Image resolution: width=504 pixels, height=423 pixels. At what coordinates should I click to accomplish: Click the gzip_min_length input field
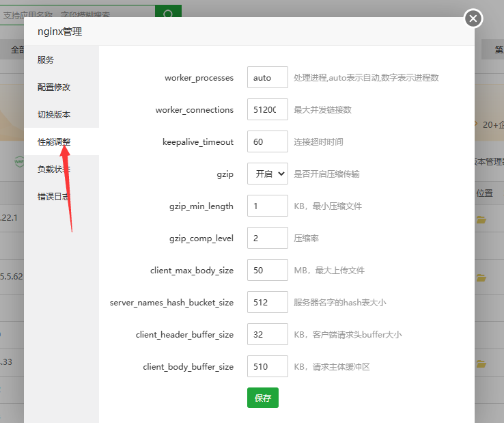coord(268,206)
